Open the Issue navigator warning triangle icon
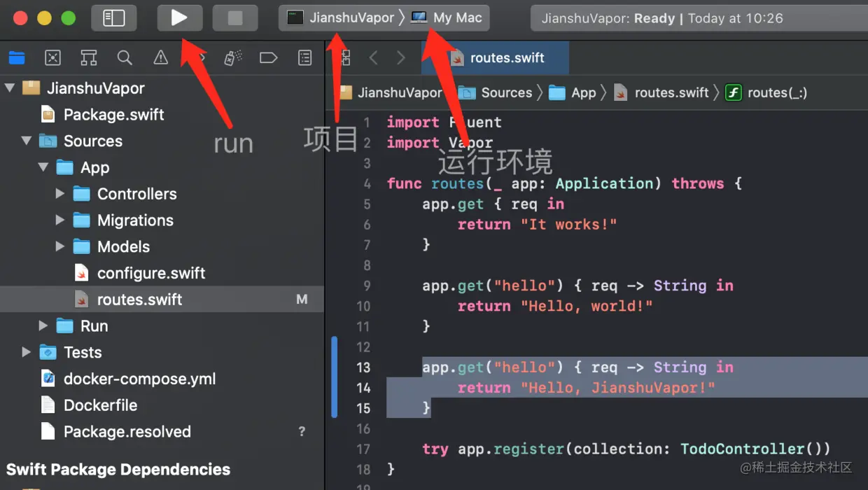 coord(161,58)
